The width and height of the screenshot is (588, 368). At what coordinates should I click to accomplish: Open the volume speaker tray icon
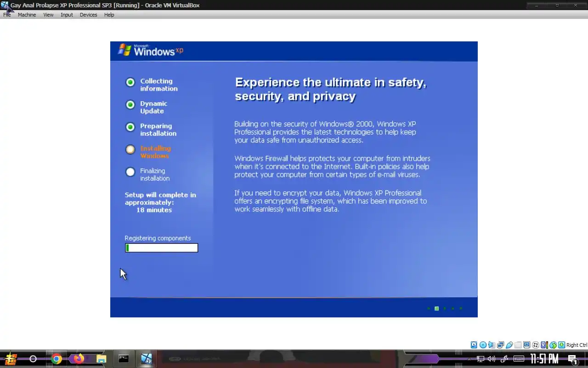tap(492, 359)
